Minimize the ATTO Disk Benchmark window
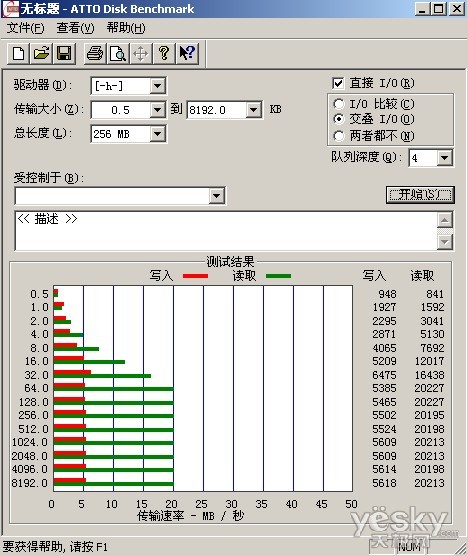Screen dimensions: 468x556 click(422, 9)
